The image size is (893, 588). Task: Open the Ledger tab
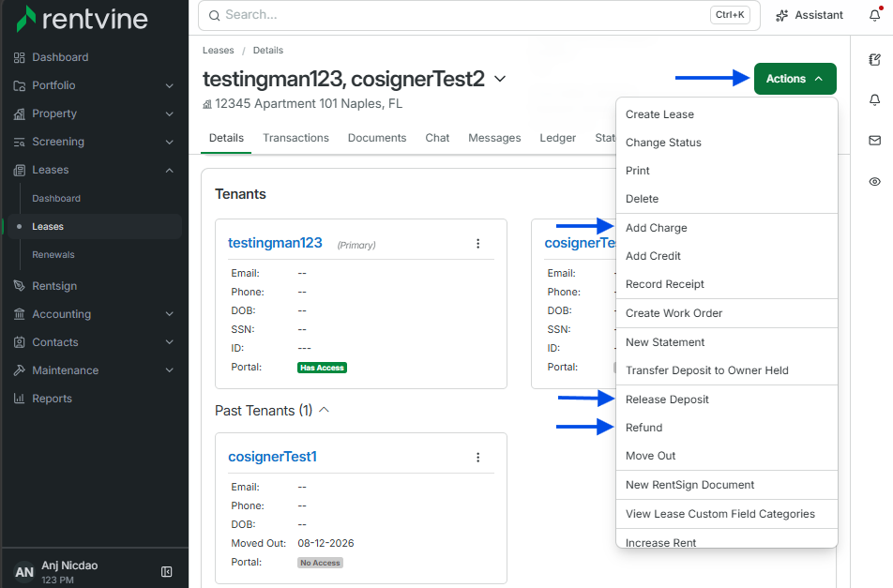[557, 138]
